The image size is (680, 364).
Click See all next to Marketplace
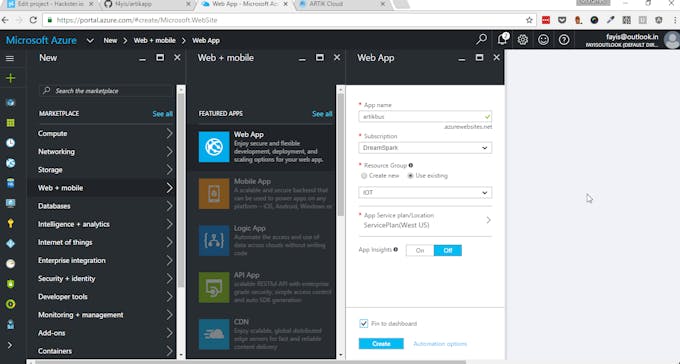pos(163,114)
